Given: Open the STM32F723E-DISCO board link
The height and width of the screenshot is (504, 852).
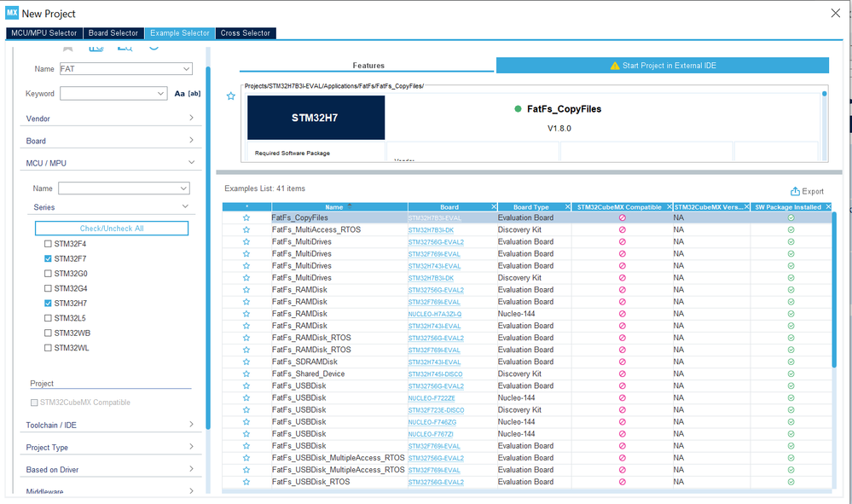Looking at the screenshot, I should (x=436, y=410).
